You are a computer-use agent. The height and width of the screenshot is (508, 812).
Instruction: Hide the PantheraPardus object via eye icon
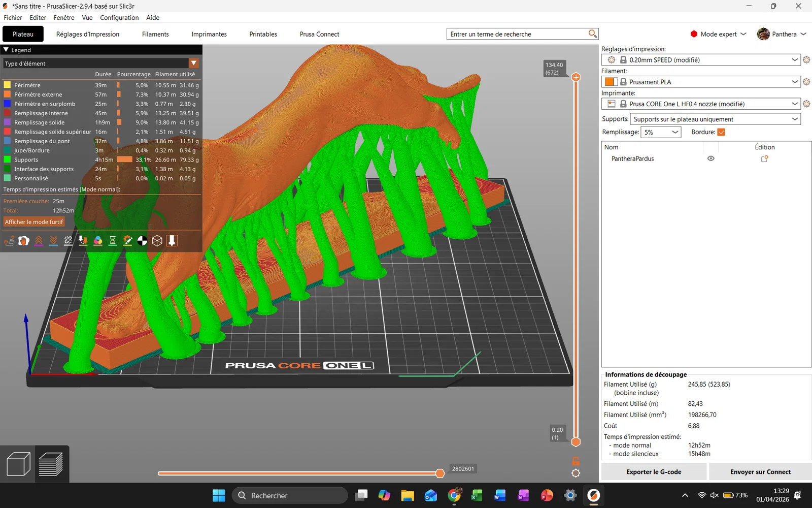point(711,158)
